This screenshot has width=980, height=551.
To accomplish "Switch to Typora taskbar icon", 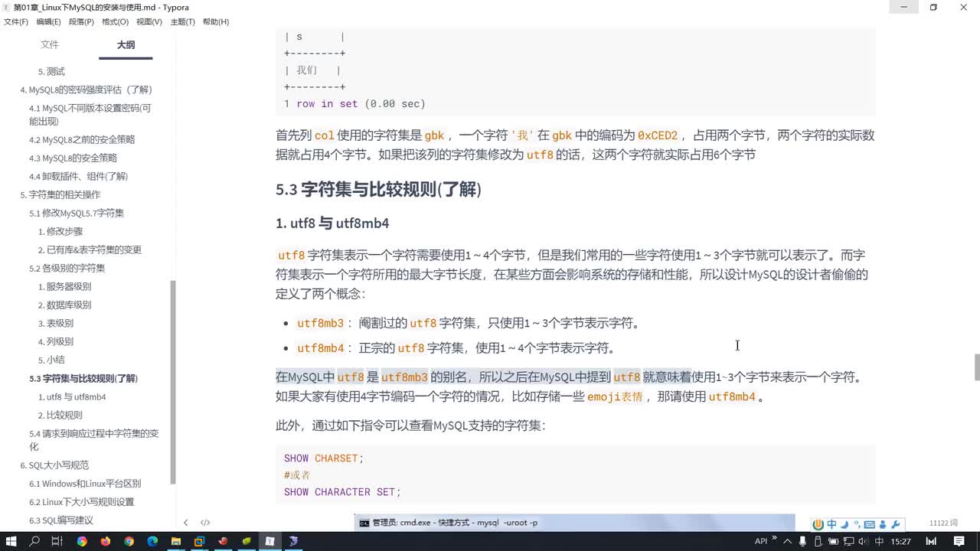I will [x=269, y=541].
